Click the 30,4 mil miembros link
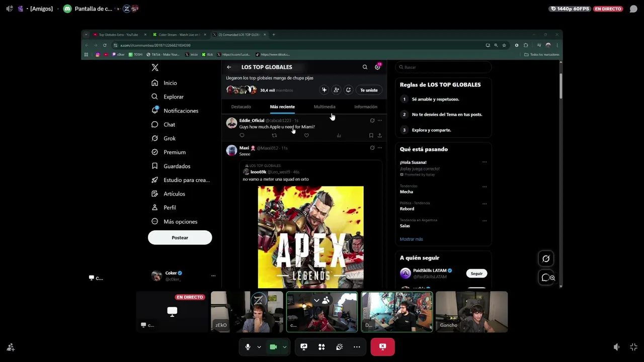This screenshot has height=362, width=644. (x=276, y=90)
